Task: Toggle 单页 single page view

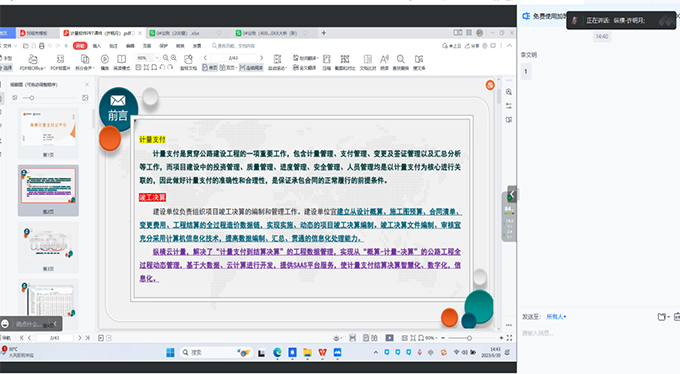Action: 210,68
